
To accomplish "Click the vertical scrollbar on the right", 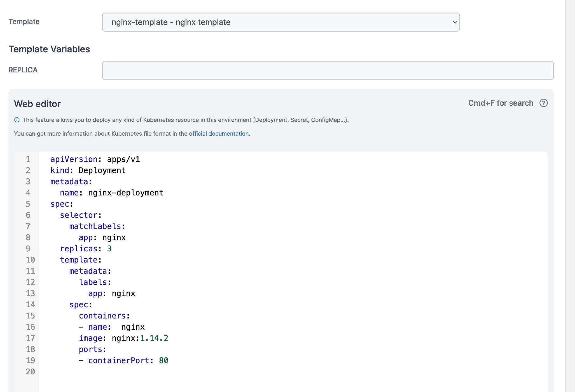I will pos(570,196).
